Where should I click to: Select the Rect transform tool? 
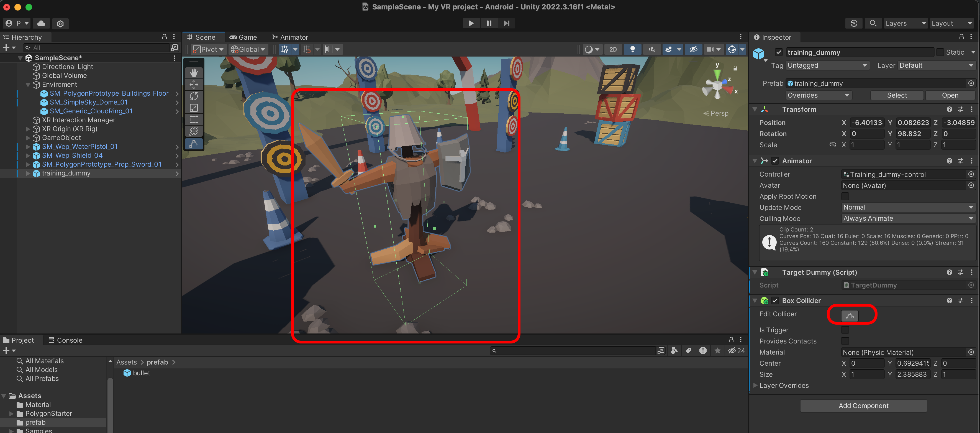coord(194,119)
